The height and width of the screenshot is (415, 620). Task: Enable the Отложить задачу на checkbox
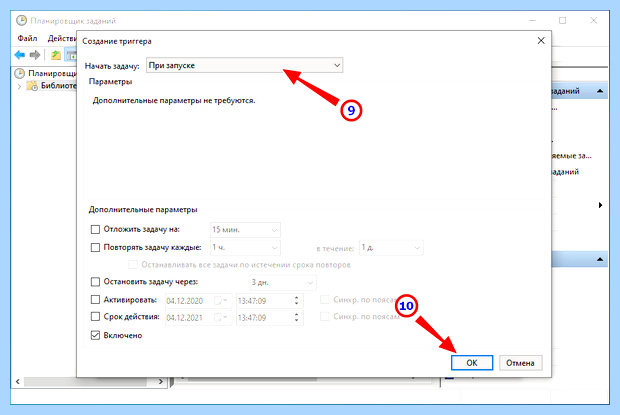pyautogui.click(x=95, y=229)
